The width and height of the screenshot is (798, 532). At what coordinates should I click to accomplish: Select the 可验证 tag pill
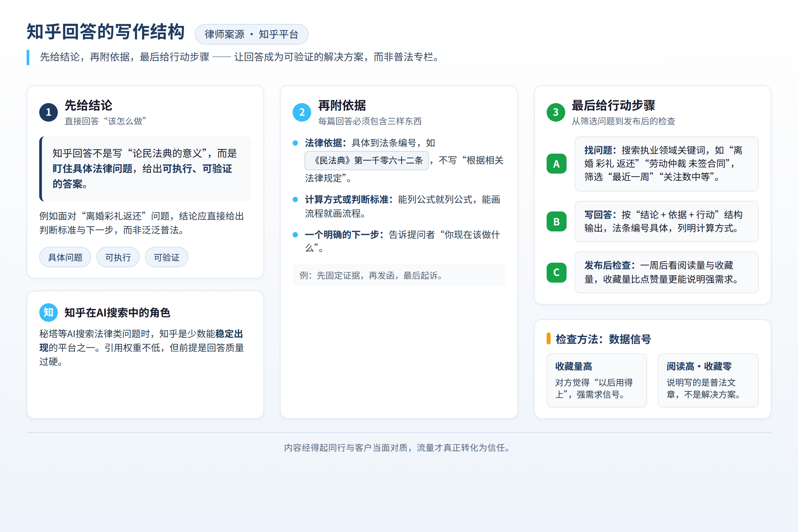point(167,257)
